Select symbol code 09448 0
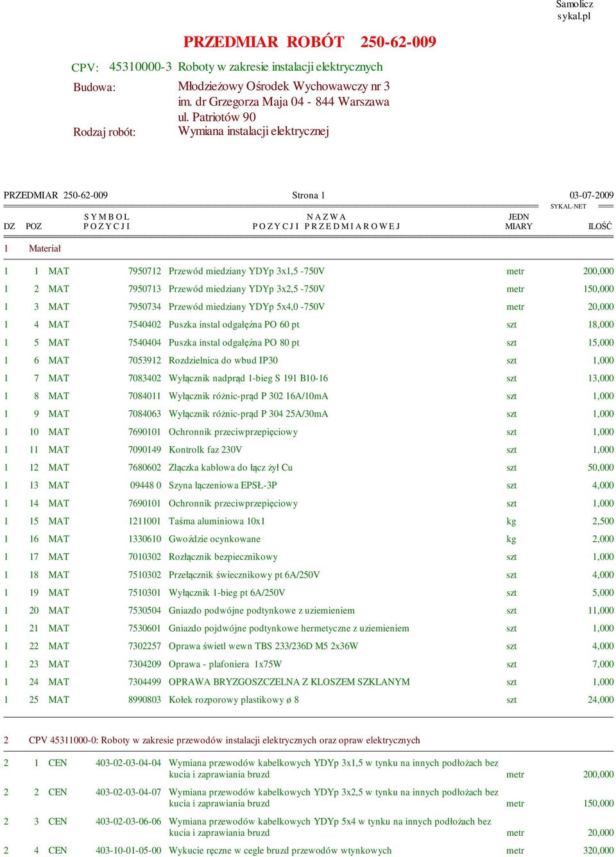This screenshot has height=857, width=616. pos(146,485)
